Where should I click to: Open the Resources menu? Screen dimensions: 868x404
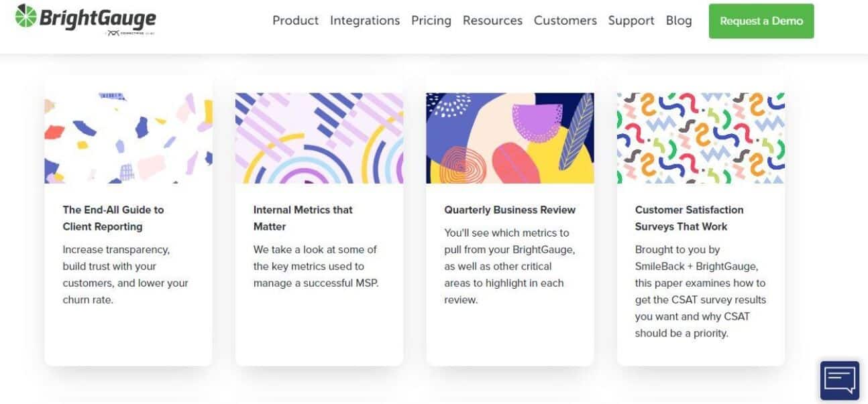[x=492, y=21]
